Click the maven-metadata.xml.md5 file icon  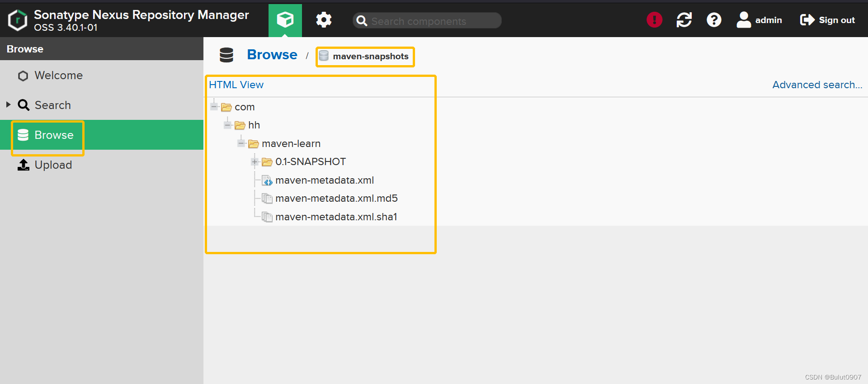267,199
